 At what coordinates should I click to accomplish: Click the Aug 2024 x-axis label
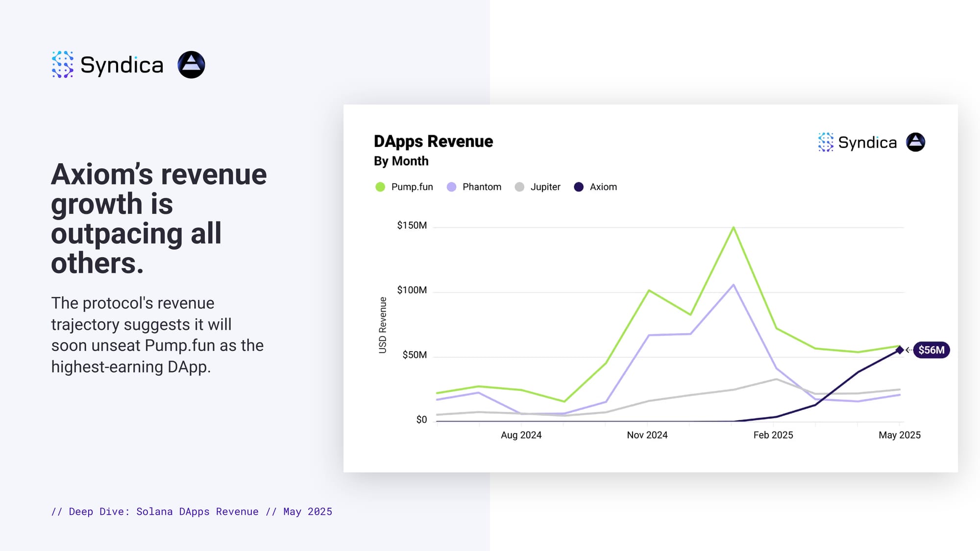[521, 435]
